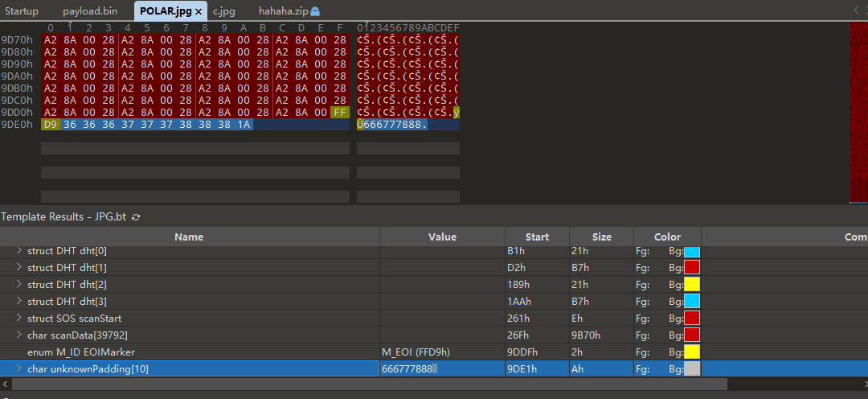Switch to the payload.bin tab
Screen dimensions: 868x399
89,11
